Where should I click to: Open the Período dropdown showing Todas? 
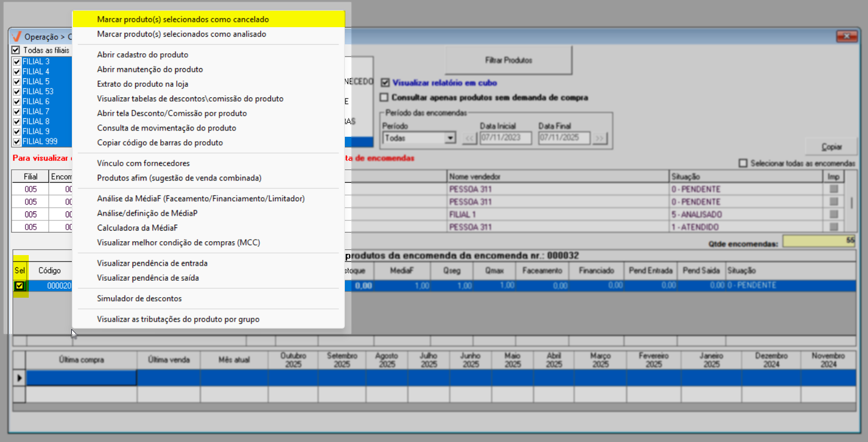pos(450,138)
